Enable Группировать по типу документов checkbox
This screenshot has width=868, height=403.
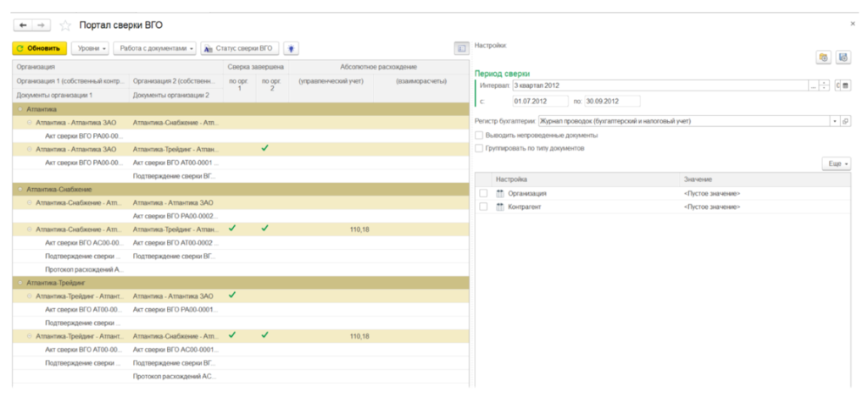point(479,149)
